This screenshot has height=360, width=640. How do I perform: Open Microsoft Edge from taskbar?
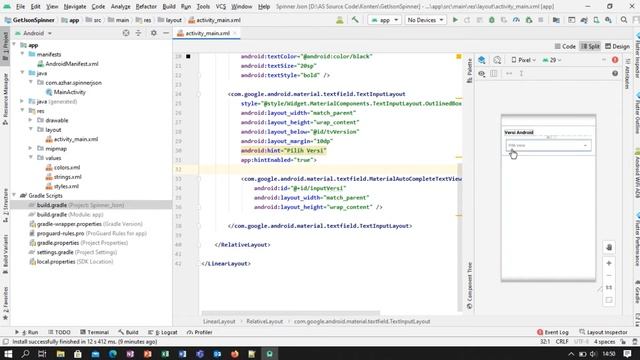click(x=113, y=353)
